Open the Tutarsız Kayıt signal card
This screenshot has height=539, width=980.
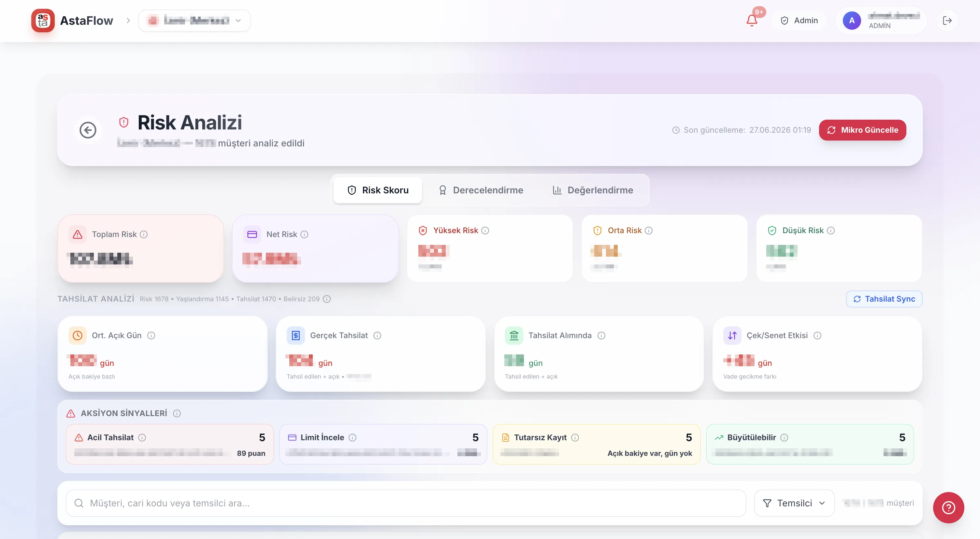(597, 444)
